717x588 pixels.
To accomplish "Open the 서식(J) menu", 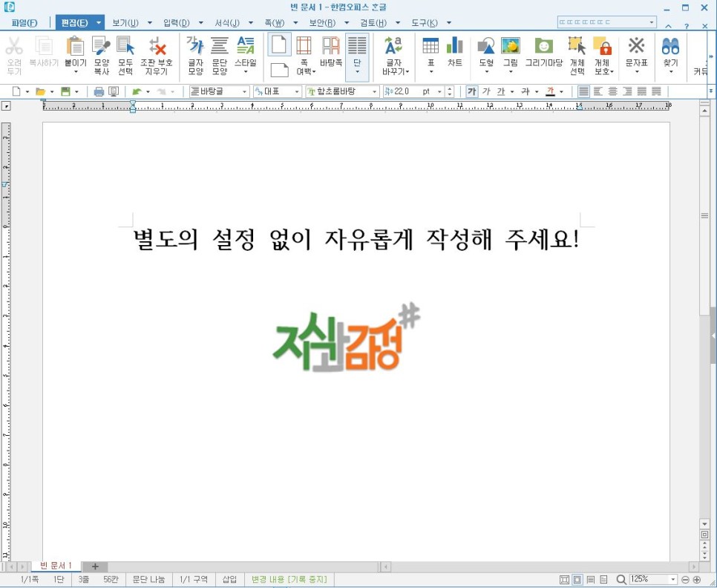I will [227, 23].
